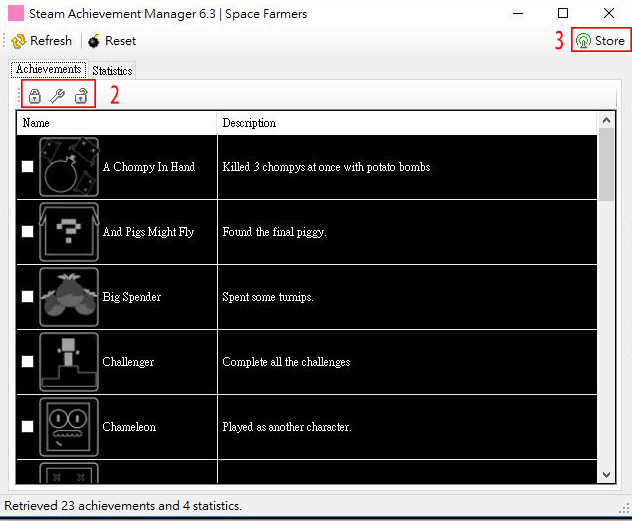Screen dimensions: 632x521
Task: Click "Played as another character." description
Action: pos(287,427)
